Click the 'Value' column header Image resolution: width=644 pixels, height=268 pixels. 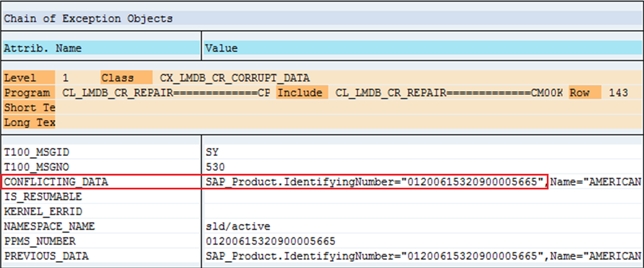click(222, 49)
